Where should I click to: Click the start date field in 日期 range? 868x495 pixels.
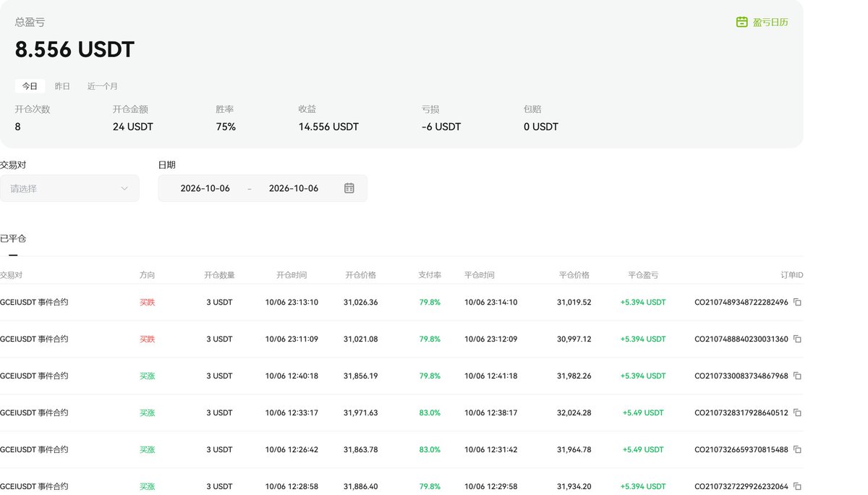205,188
